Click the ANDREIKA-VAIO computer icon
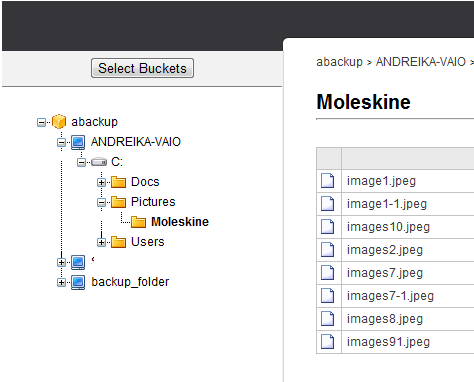 pos(78,142)
